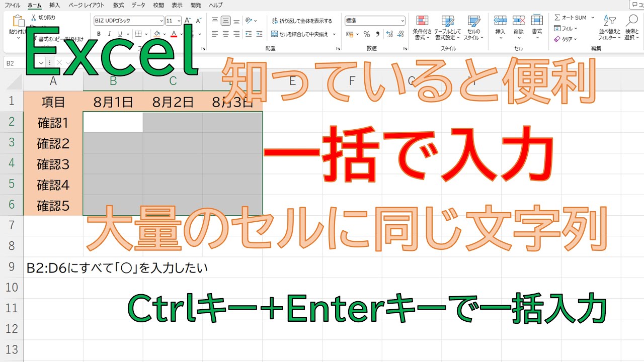The image size is (644, 362).
Task: Click cell B1 containing 8月1日
Action: (x=113, y=102)
